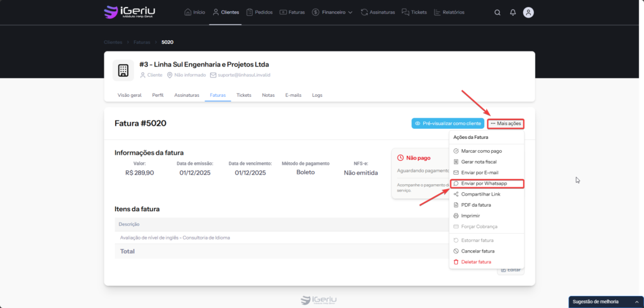The width and height of the screenshot is (644, 308).
Task: Go to Pedidos in top navigation
Action: pyautogui.click(x=258, y=12)
